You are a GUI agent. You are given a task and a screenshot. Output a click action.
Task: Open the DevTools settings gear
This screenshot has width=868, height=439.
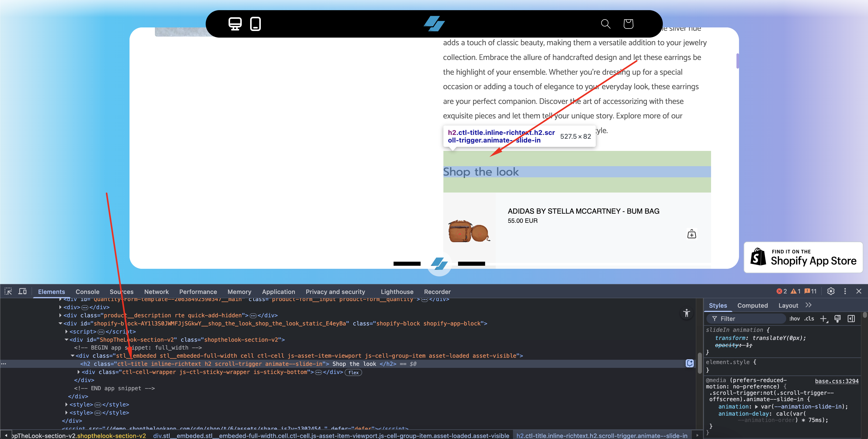831,291
